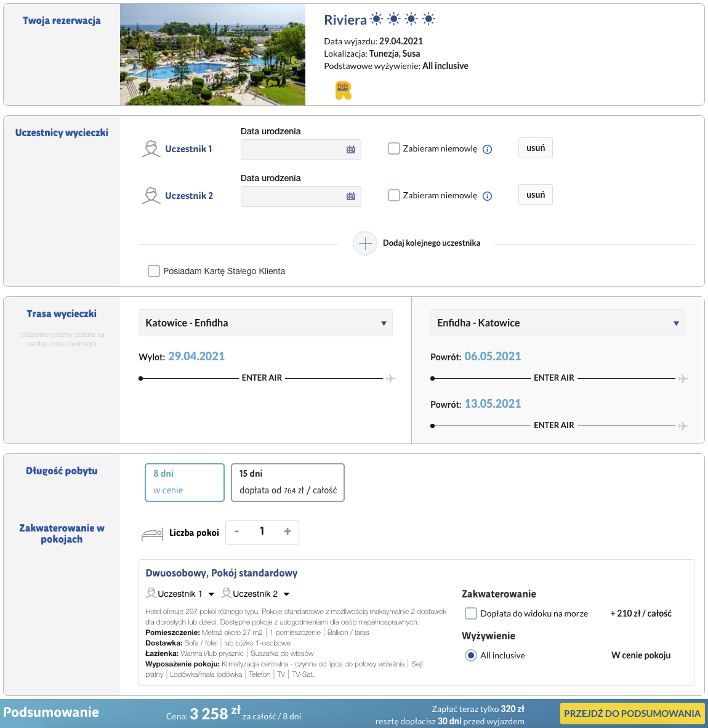Remove Uczestnik 2 with usuń button
The height and width of the screenshot is (728, 708).
coord(536,195)
